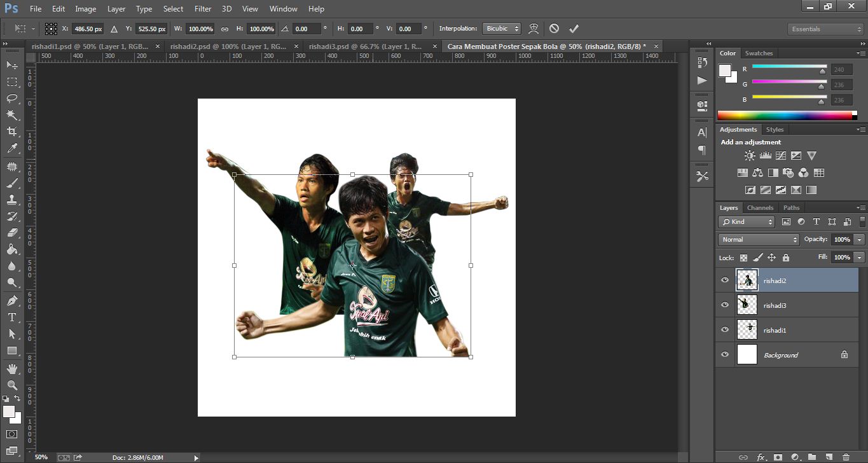Select the Lasso tool
The height and width of the screenshot is (463, 868).
pyautogui.click(x=12, y=99)
